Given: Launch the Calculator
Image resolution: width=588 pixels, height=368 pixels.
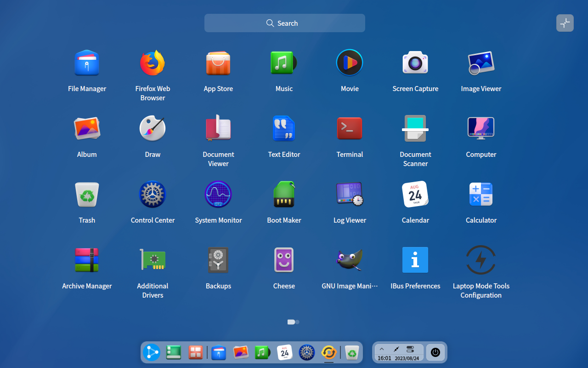Looking at the screenshot, I should 481,194.
